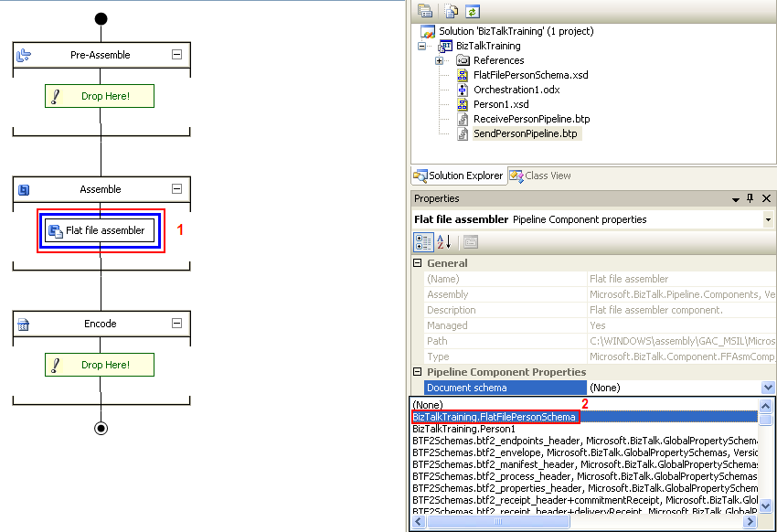The width and height of the screenshot is (777, 532).
Task: Open the Document schema dropdown arrow
Action: pyautogui.click(x=768, y=388)
